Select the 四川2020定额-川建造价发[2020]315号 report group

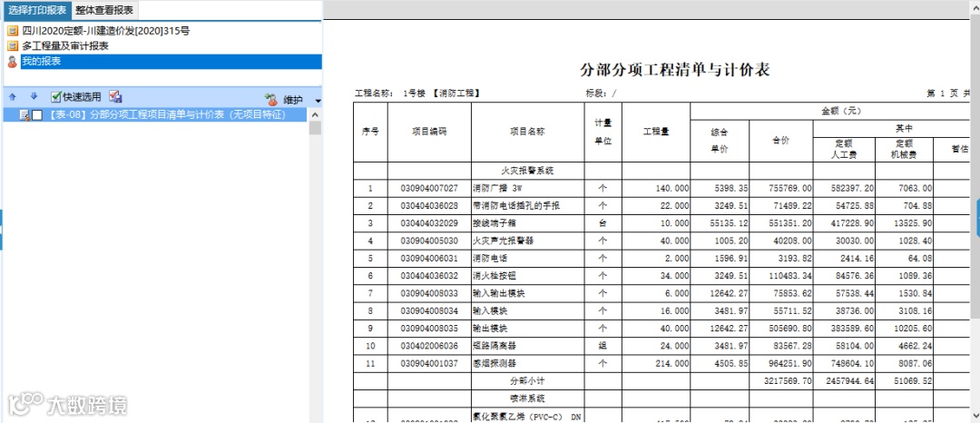click(x=105, y=31)
